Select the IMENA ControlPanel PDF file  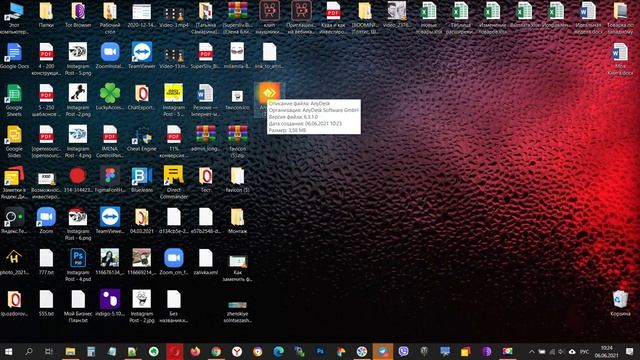110,135
